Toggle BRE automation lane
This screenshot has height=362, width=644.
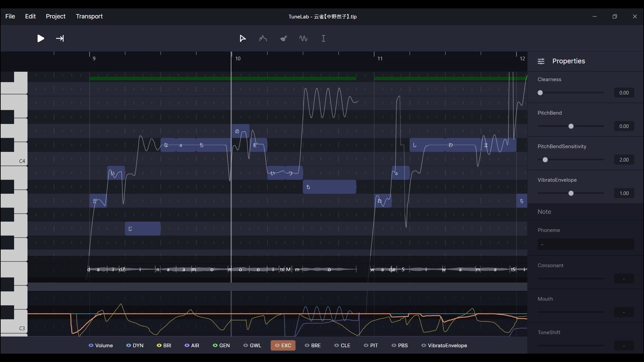pyautogui.click(x=313, y=346)
